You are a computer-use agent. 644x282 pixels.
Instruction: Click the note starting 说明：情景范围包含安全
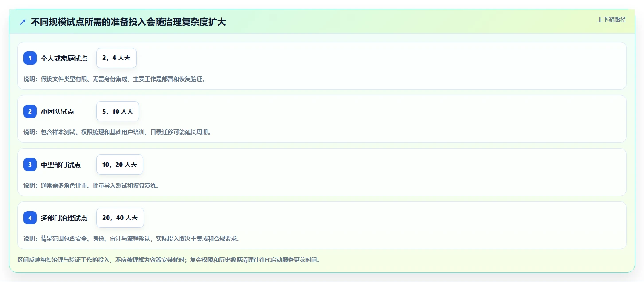[132, 239]
